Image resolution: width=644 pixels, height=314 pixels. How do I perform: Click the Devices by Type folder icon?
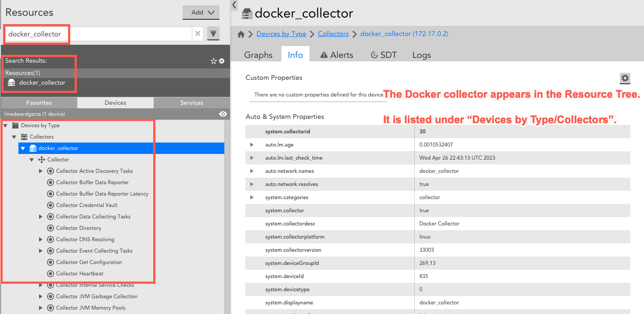[15, 125]
